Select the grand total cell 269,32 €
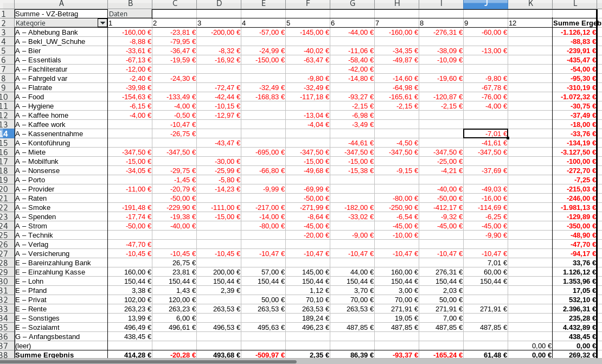Viewport: 602px width, 364px height. click(x=575, y=355)
